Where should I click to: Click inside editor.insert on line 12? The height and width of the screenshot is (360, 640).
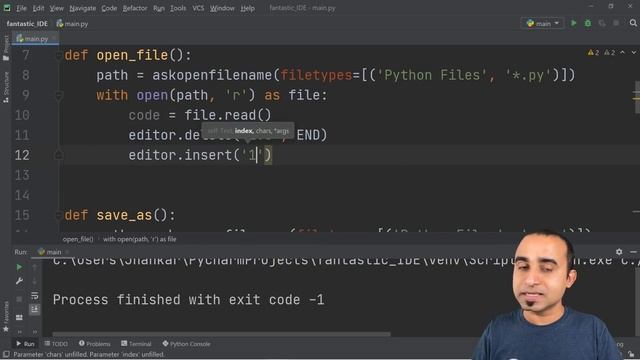point(200,155)
